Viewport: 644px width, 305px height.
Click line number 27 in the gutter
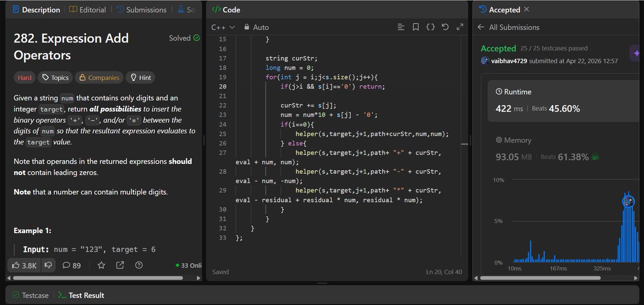tap(223, 153)
